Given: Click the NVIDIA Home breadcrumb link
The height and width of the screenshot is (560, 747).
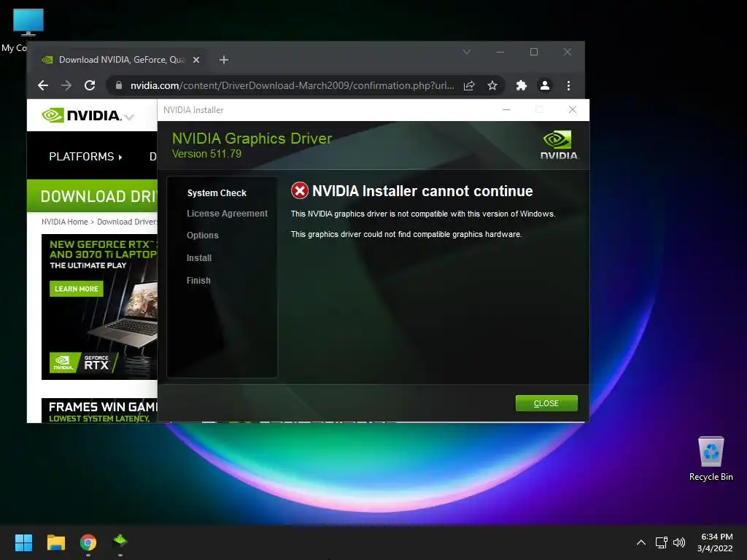Looking at the screenshot, I should click(x=65, y=222).
